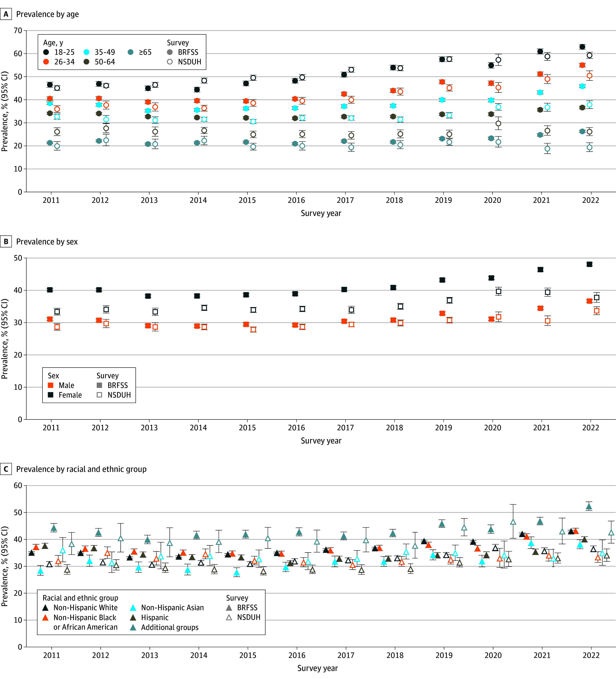Click the 'Prevalence by age' title

tap(47, 14)
